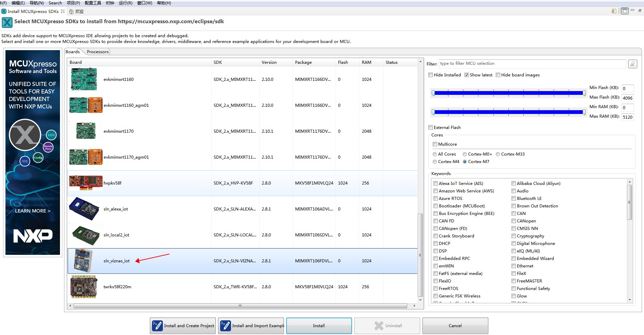Click the Install button

(319, 326)
